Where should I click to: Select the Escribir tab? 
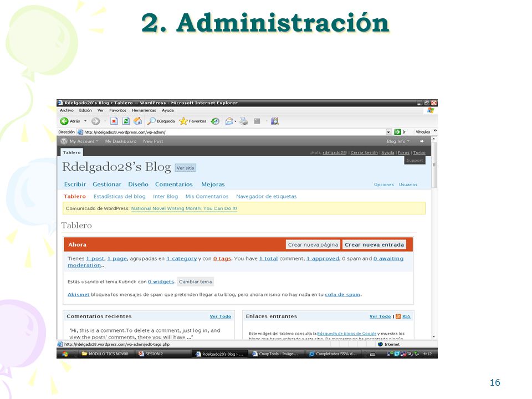(x=75, y=184)
